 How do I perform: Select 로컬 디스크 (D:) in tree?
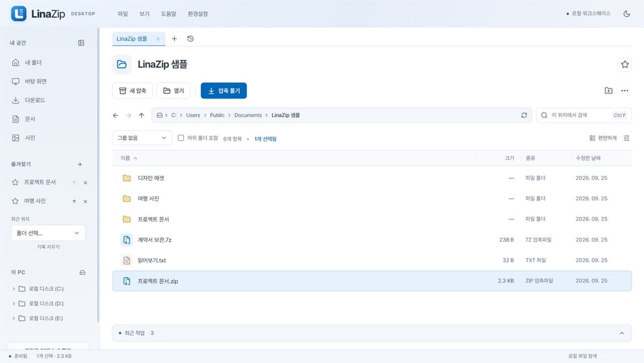[46, 304]
